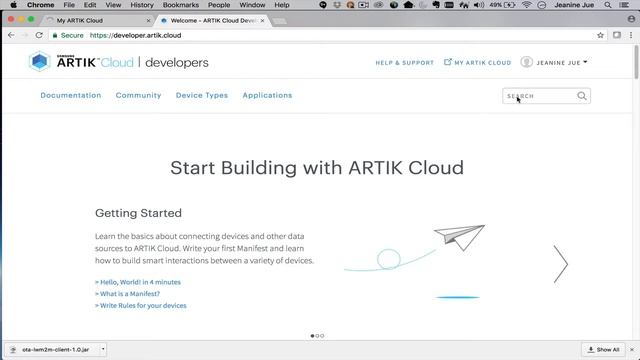Open the Chrome View menu
Screen dimensions: 640x360
tap(113, 5)
